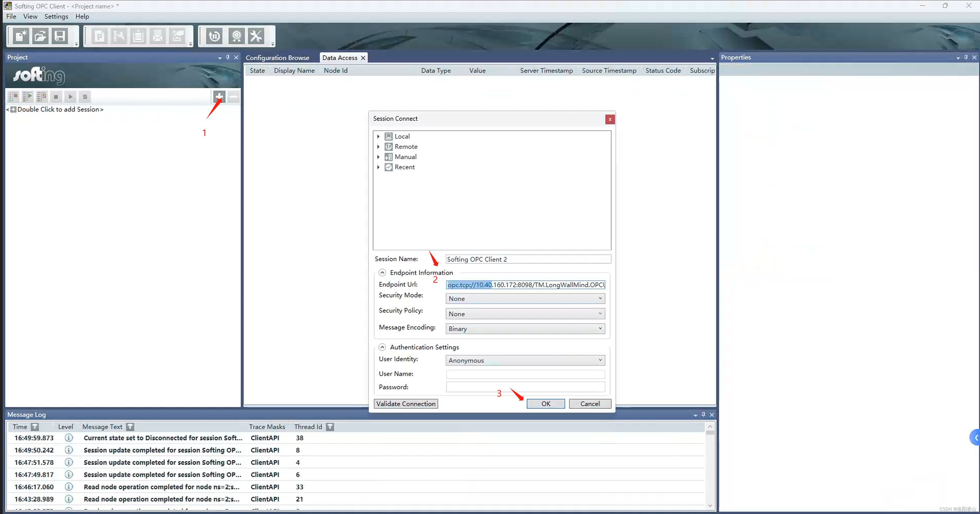Close the Project panel
The image size is (980, 514).
tap(236, 57)
